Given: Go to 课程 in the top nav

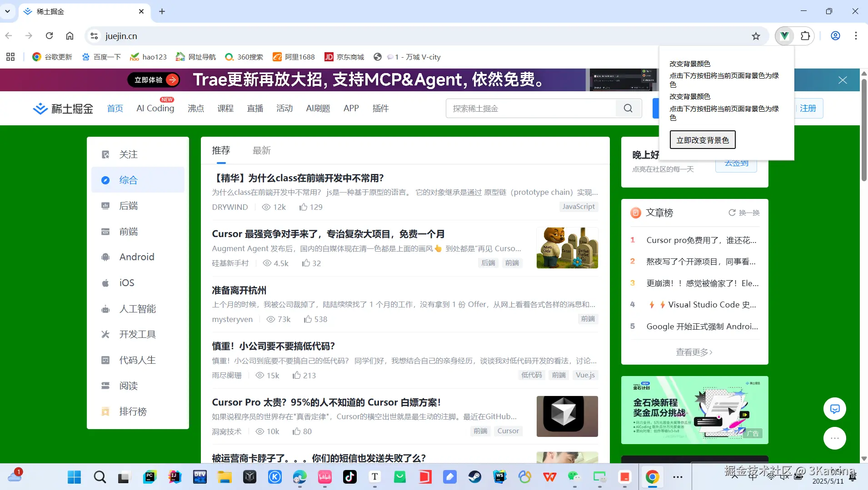Looking at the screenshot, I should pyautogui.click(x=225, y=109).
